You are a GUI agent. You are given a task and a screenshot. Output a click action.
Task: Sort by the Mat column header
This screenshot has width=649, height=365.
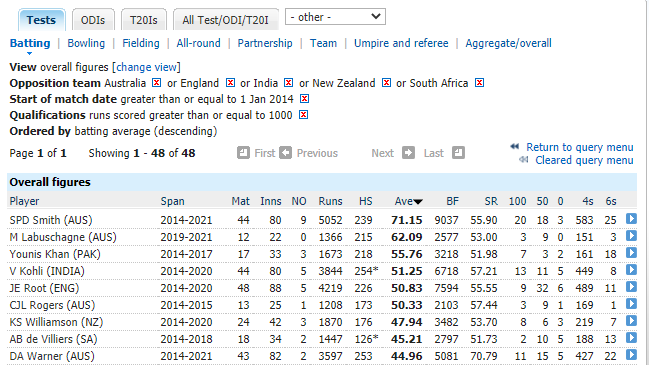240,201
